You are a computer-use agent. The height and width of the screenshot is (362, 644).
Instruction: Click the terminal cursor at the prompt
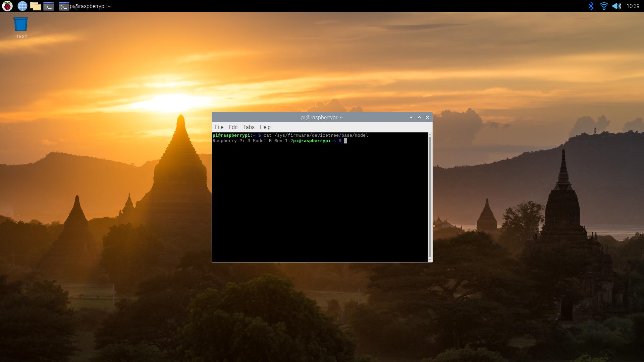click(345, 141)
